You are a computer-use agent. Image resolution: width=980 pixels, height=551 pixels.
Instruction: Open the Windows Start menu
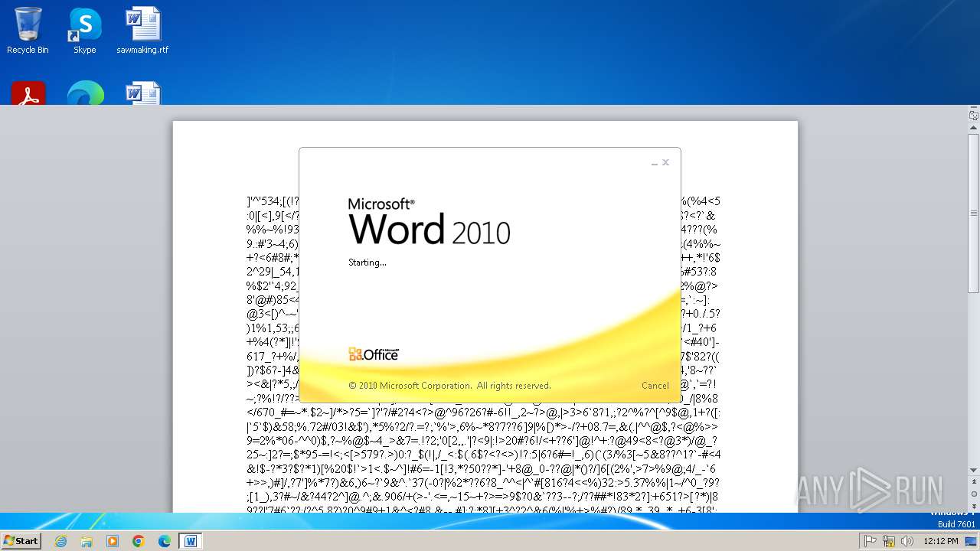tap(21, 540)
